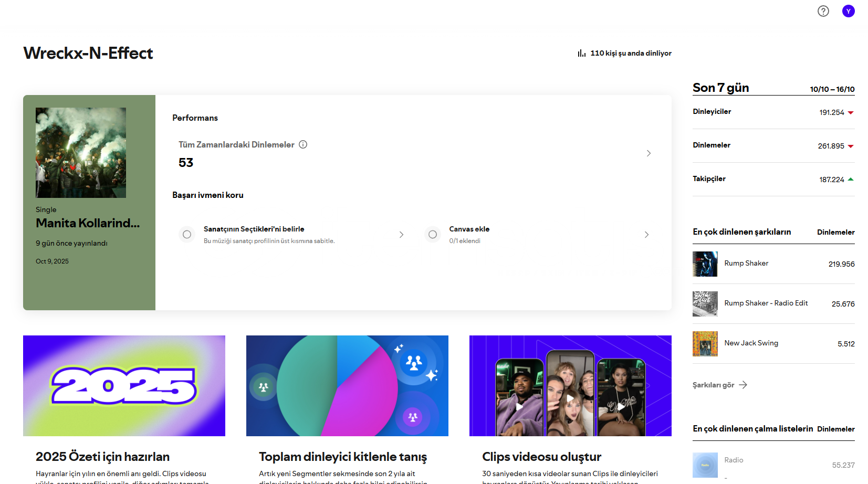This screenshot has height=484, width=868.
Task: Expand Tüm Zamanlardaki Dinlemeler chevron
Action: pos(649,153)
